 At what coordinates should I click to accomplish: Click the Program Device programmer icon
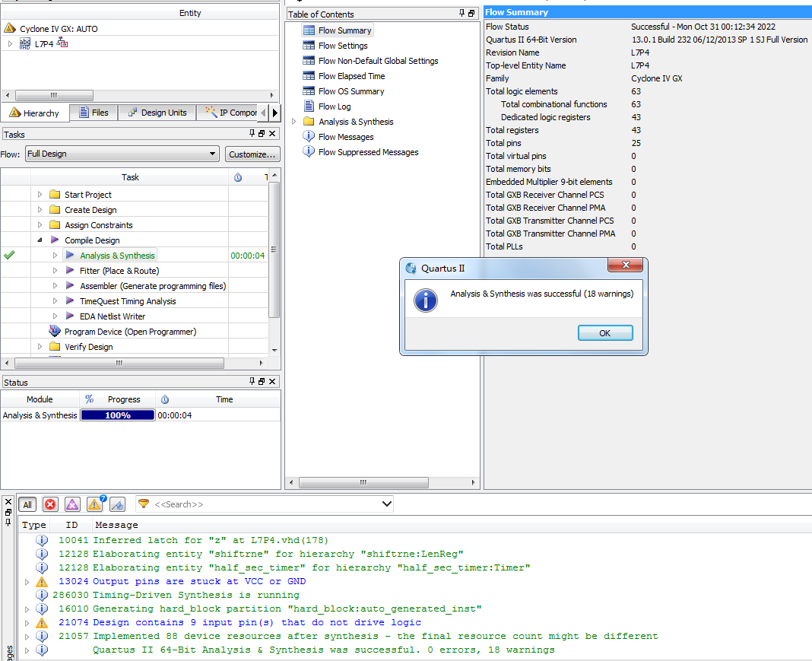coord(55,331)
